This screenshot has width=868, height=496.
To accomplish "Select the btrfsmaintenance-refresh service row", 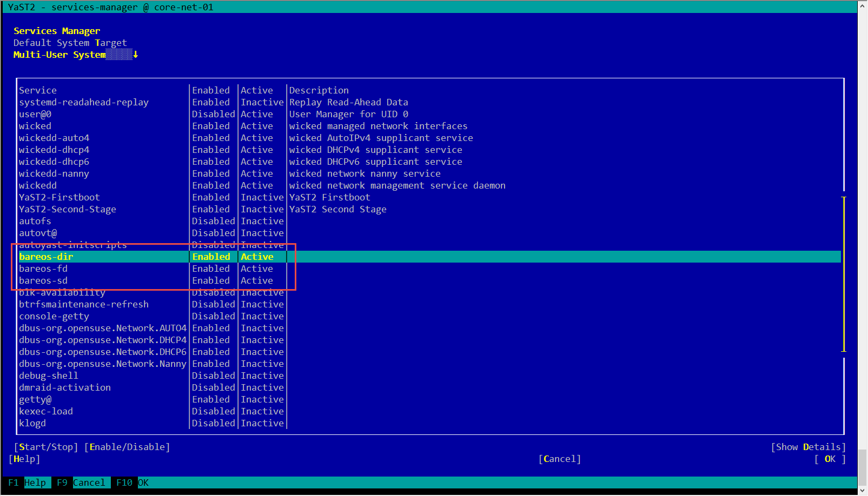I will pos(430,304).
